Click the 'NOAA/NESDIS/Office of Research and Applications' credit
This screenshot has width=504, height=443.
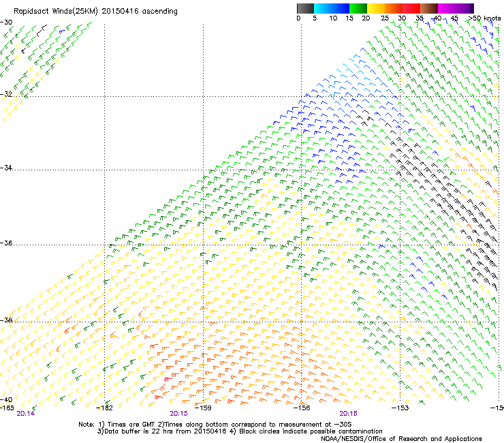[x=401, y=439]
